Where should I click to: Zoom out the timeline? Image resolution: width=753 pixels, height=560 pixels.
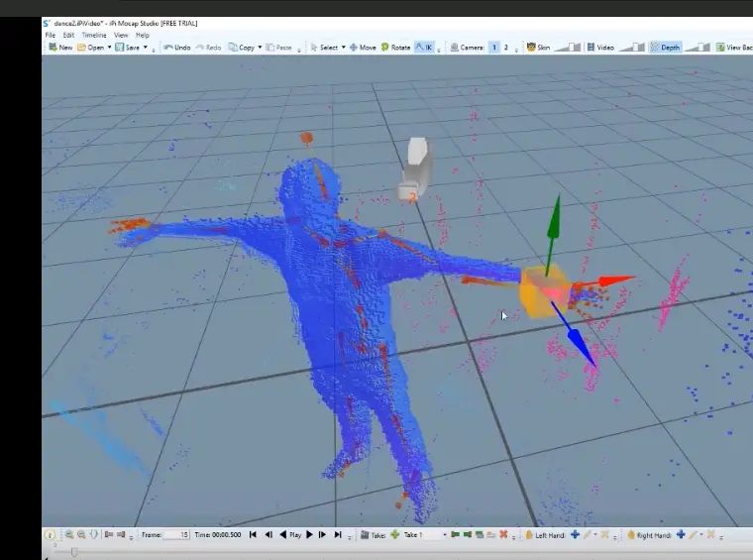81,534
